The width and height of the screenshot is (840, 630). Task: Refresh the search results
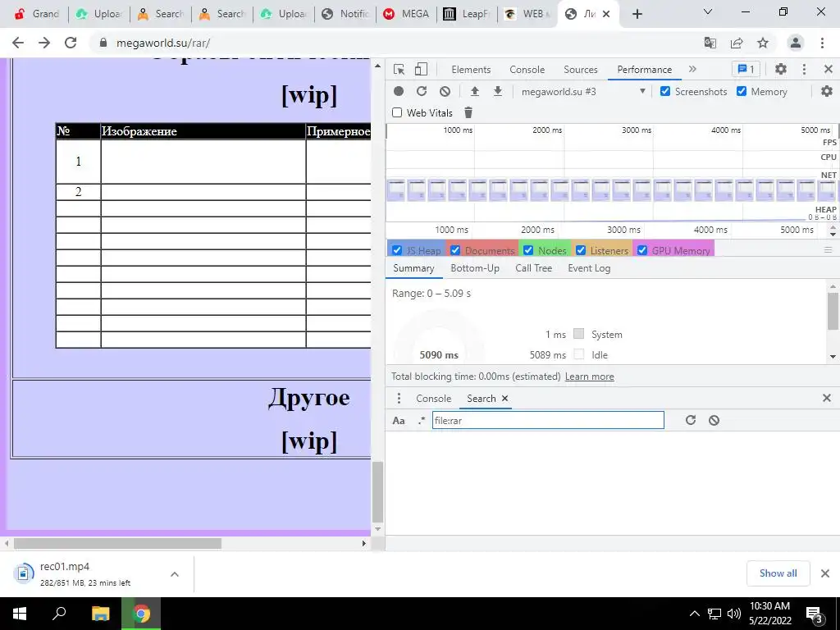click(x=691, y=420)
